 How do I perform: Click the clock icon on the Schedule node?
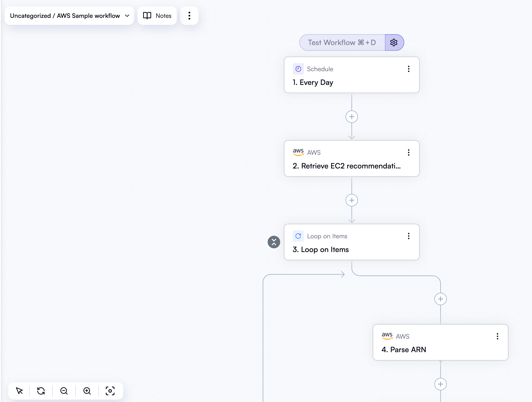298,69
